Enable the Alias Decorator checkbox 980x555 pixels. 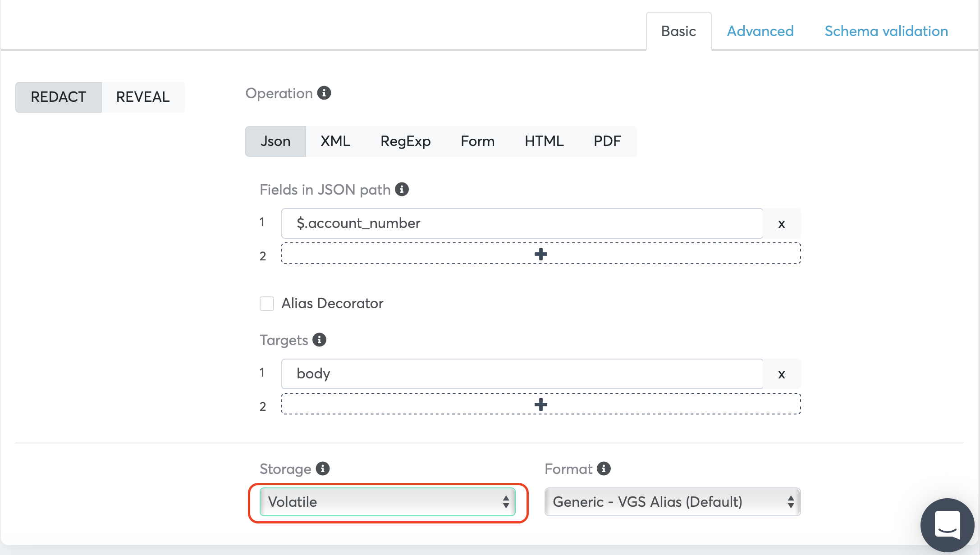pos(267,304)
